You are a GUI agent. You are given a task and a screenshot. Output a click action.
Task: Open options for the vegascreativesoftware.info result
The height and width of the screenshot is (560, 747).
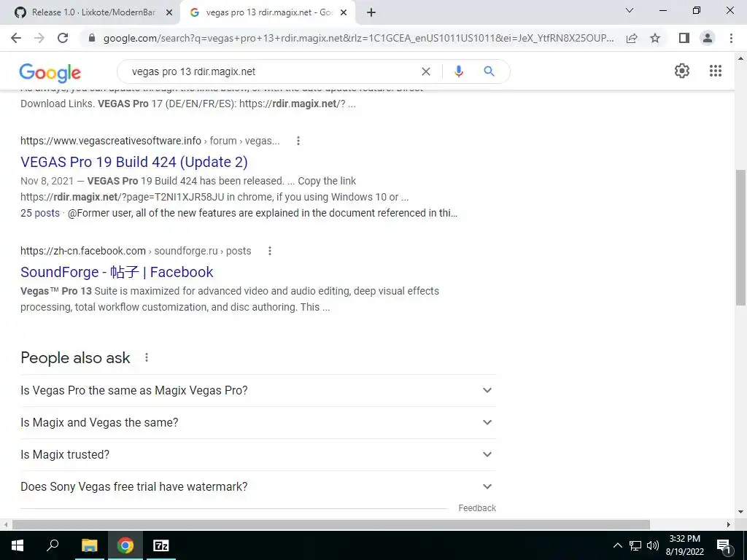(x=298, y=141)
